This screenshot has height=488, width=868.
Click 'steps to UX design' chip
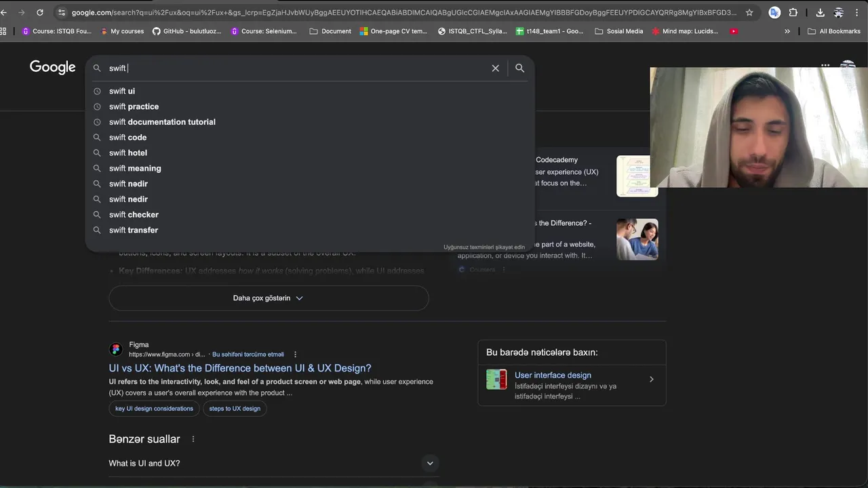pyautogui.click(x=235, y=409)
